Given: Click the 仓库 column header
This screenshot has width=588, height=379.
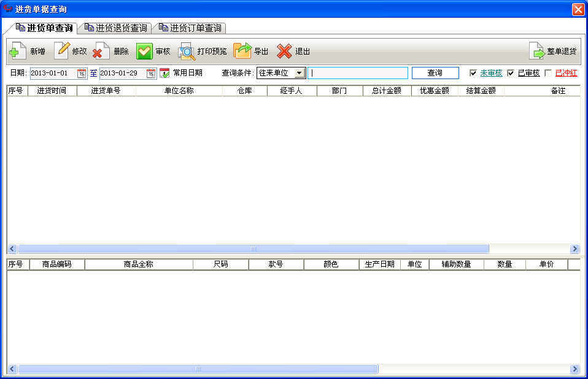Looking at the screenshot, I should [244, 91].
